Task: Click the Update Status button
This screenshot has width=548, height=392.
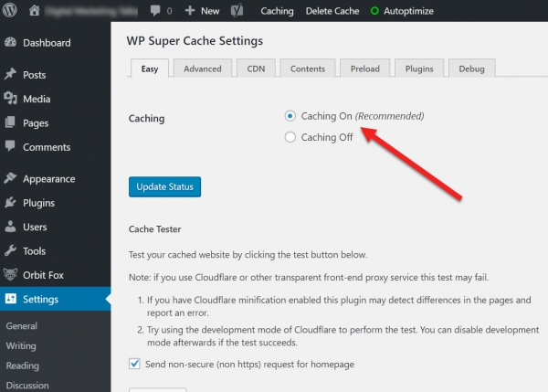Action: [164, 186]
